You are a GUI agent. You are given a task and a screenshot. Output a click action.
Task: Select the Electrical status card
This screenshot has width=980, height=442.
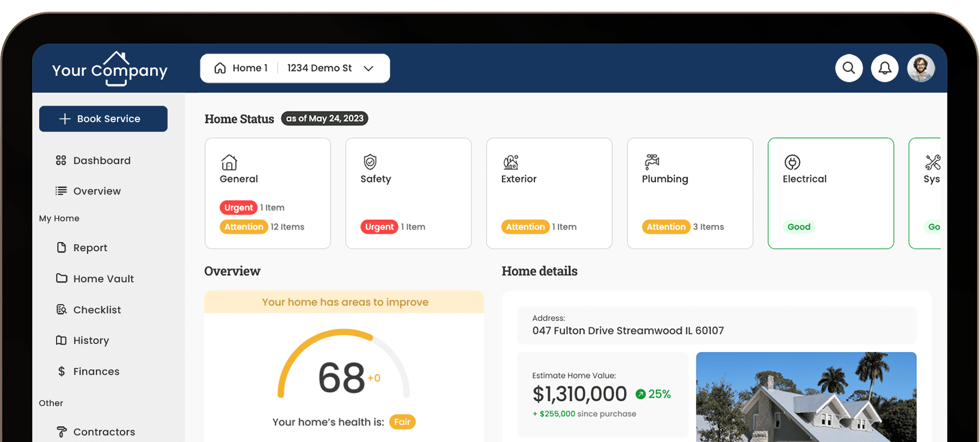click(830, 193)
